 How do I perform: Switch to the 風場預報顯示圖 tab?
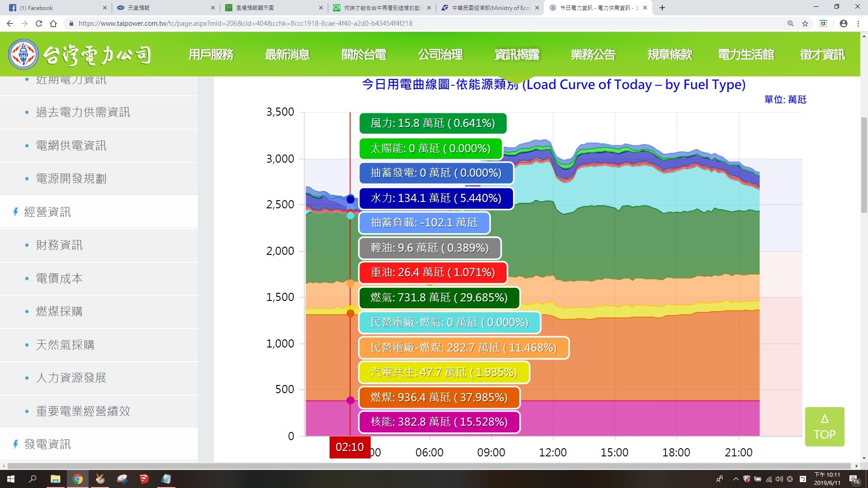click(273, 8)
